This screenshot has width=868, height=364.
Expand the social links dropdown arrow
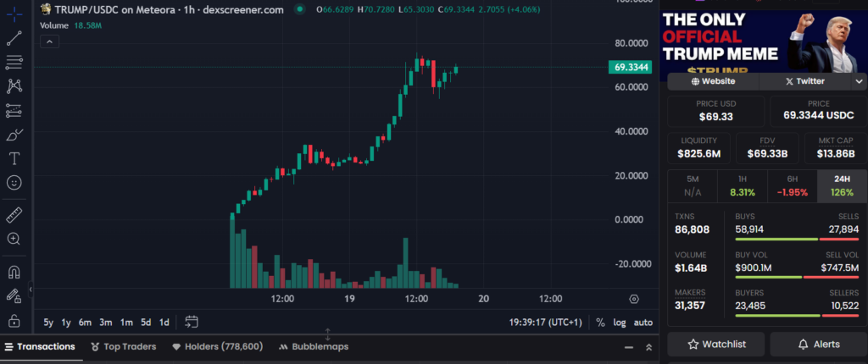point(858,81)
